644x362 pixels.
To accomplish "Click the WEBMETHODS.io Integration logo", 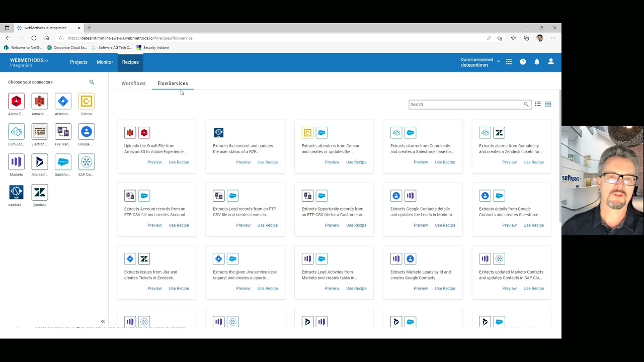I will pyautogui.click(x=29, y=62).
